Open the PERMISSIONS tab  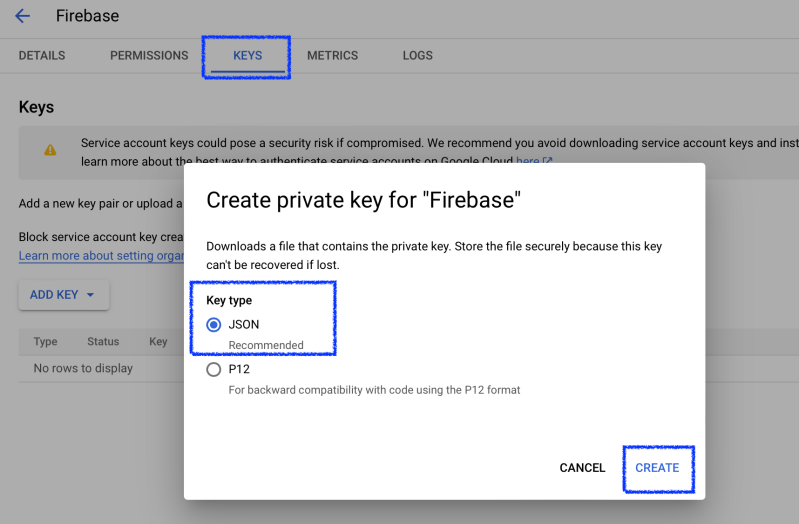click(x=149, y=56)
